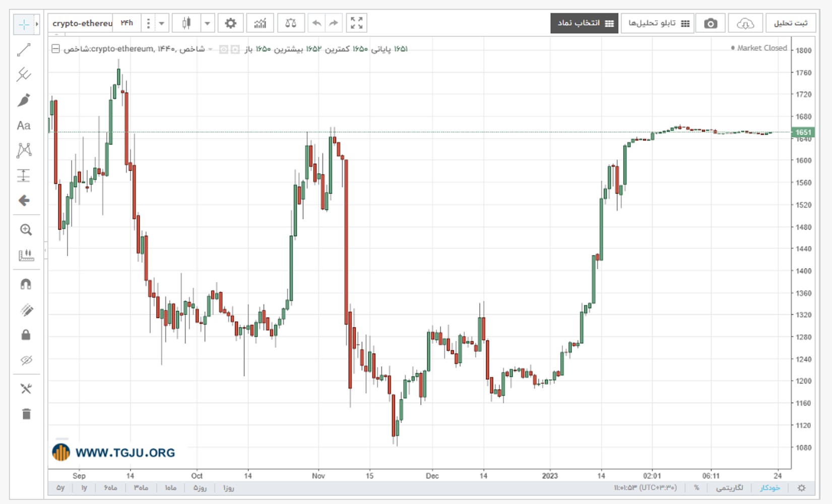Open the pitchfork tools in left sidebar
Screen dimensions: 832x504
tap(24, 75)
